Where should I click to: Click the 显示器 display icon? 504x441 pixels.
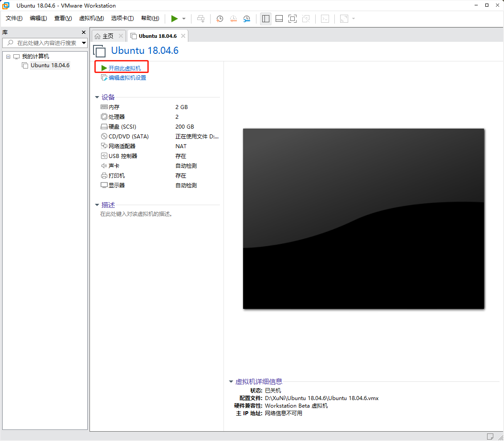pos(104,185)
